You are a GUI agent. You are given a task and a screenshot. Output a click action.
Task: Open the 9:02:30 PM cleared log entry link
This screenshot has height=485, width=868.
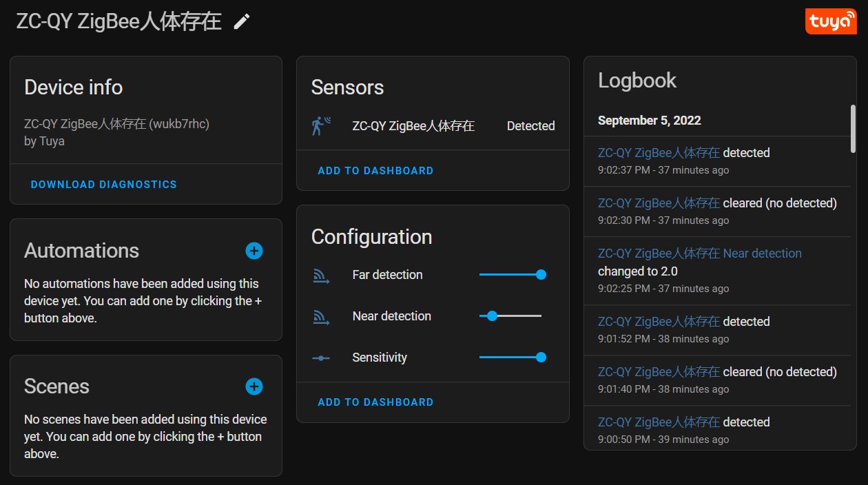click(x=659, y=203)
